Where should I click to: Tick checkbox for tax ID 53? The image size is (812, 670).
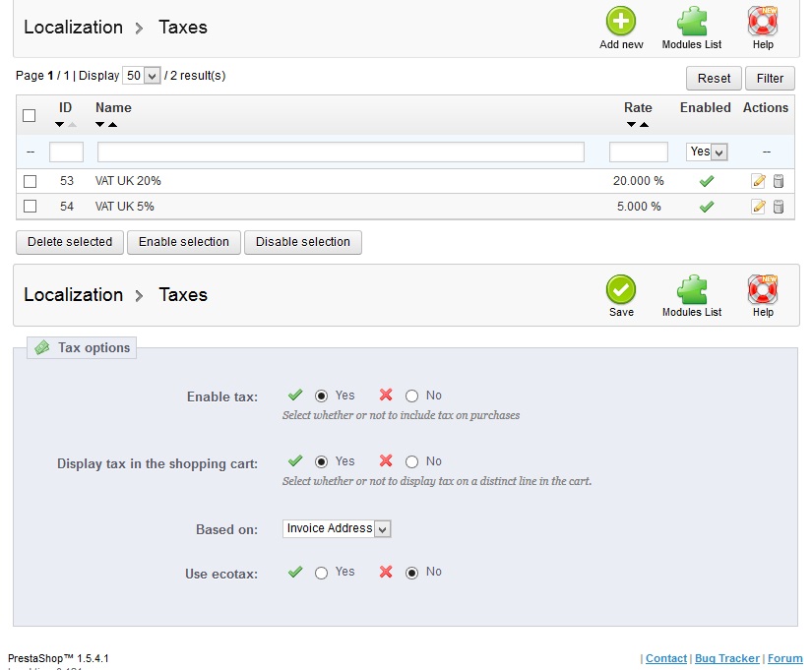(x=31, y=181)
